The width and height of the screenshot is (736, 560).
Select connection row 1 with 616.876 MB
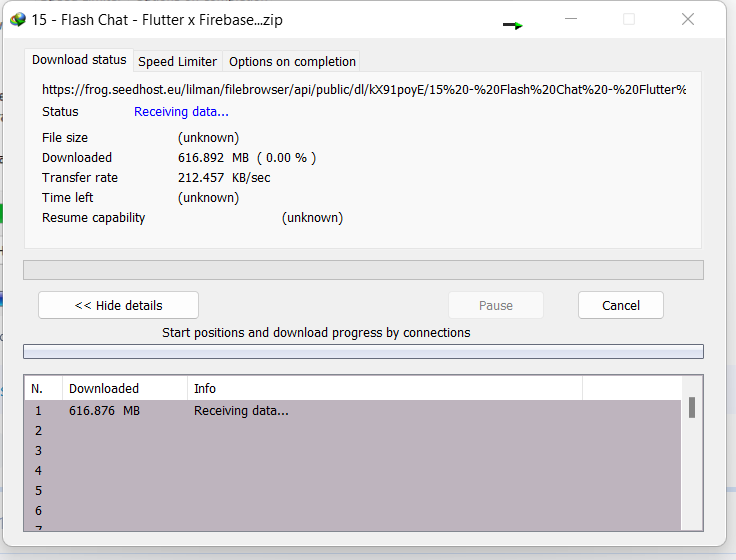click(x=353, y=411)
